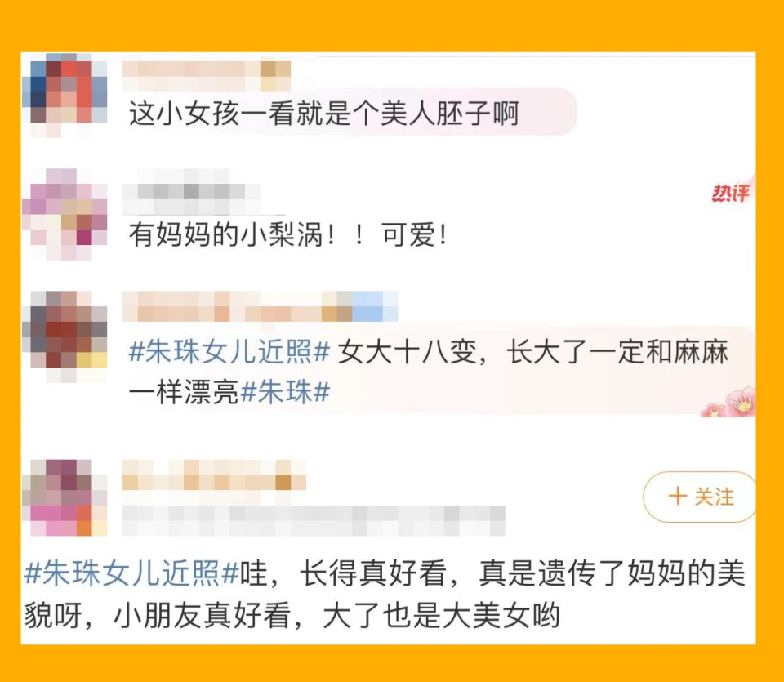Open the first commenter's pixelated avatar
The width and height of the screenshot is (784, 682).
[x=65, y=95]
